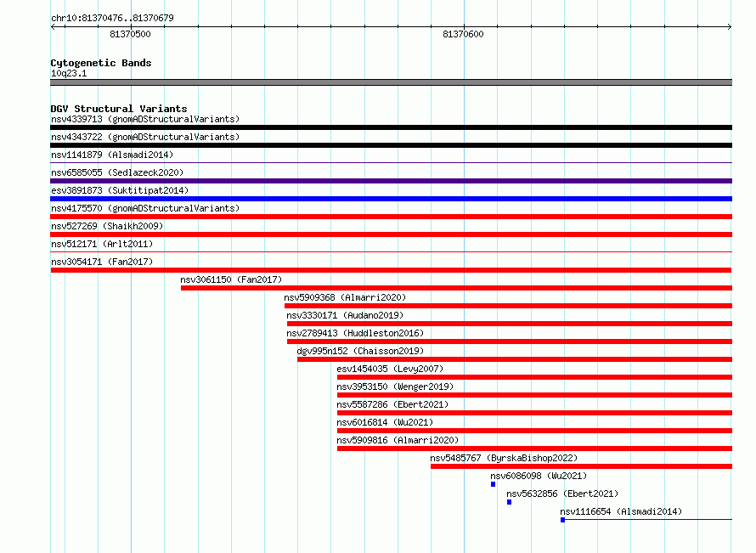Click the blue square start of nsv1116654
This screenshot has height=553, width=756.
coord(562,520)
